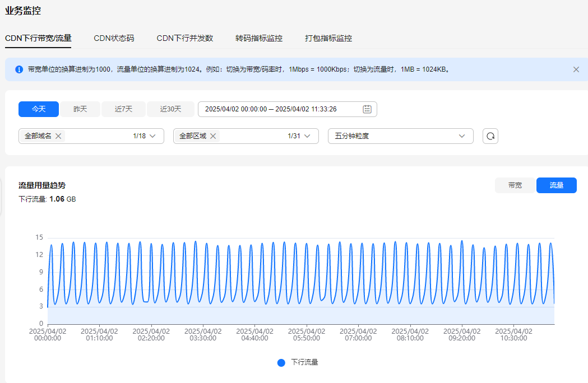Toggle the 下行流量 legend marker
The image size is (588, 383).
281,362
